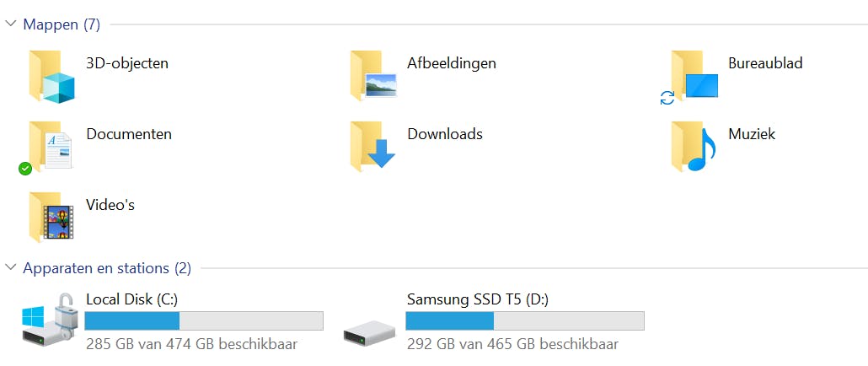Screen dimensions: 868x366
Task: Select the Muziek folder icon
Action: (694, 147)
